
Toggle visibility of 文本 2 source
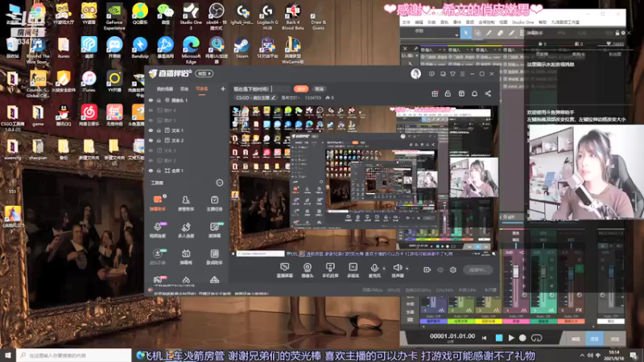point(151,140)
